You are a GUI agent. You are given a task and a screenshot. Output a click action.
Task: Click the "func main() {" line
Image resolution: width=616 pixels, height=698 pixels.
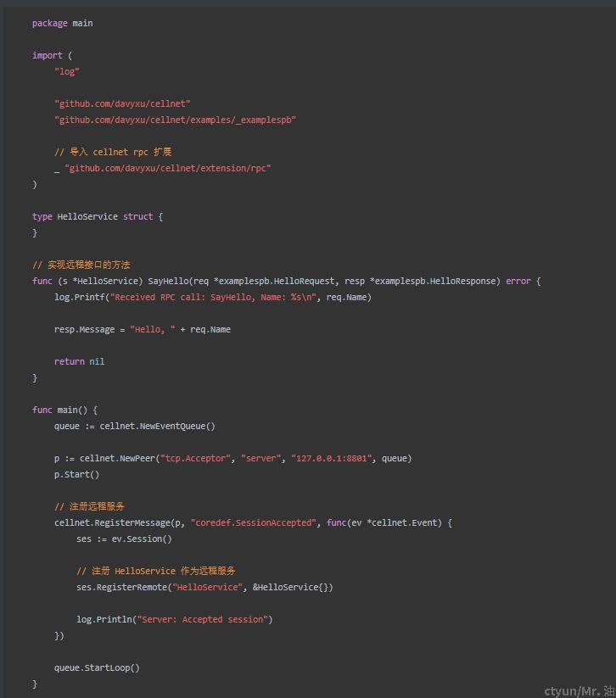(x=64, y=410)
